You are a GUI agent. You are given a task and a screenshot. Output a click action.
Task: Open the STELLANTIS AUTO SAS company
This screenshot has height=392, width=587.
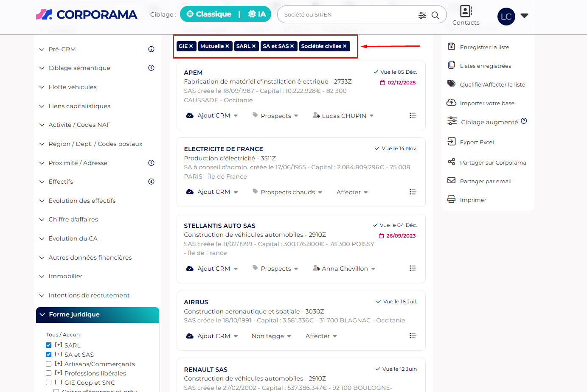pos(219,226)
